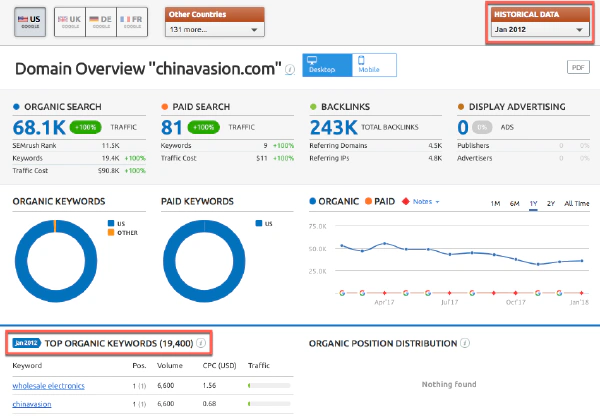The image size is (600, 418).
Task: Click the US legend swatch in Paid Keywords
Action: [x=259, y=223]
